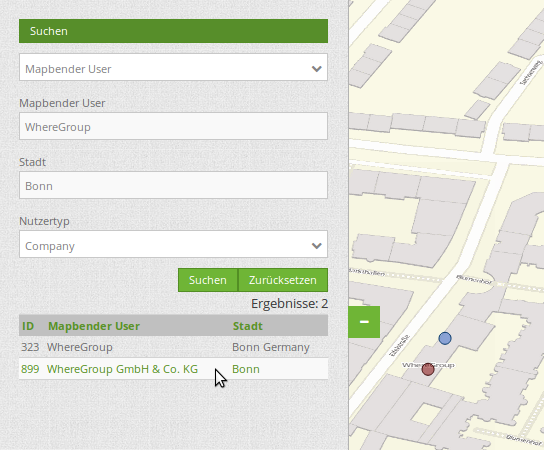The image size is (544, 450).
Task: Click the Suchen panel header bar
Action: pyautogui.click(x=173, y=31)
